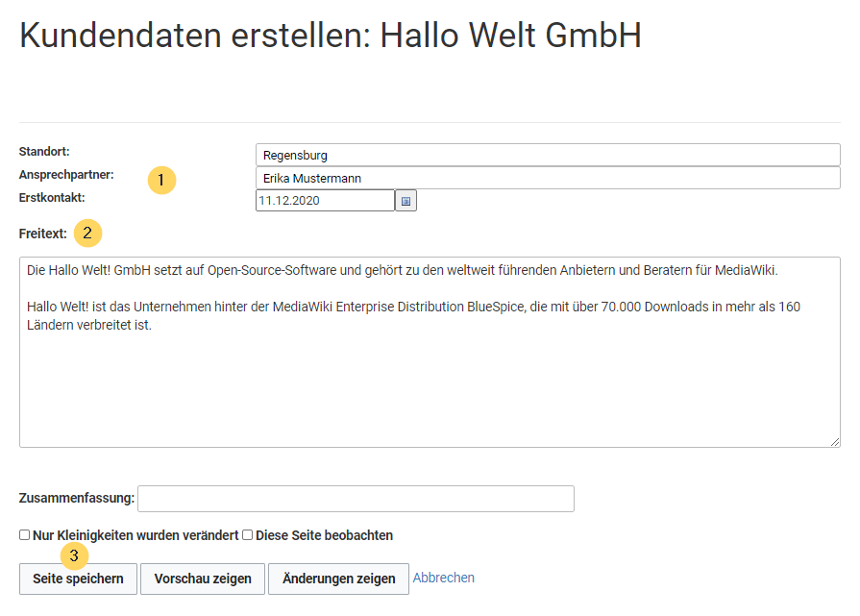Focus the Standort field with Regensburg
Image resolution: width=860 pixels, height=616 pixels.
548,155
